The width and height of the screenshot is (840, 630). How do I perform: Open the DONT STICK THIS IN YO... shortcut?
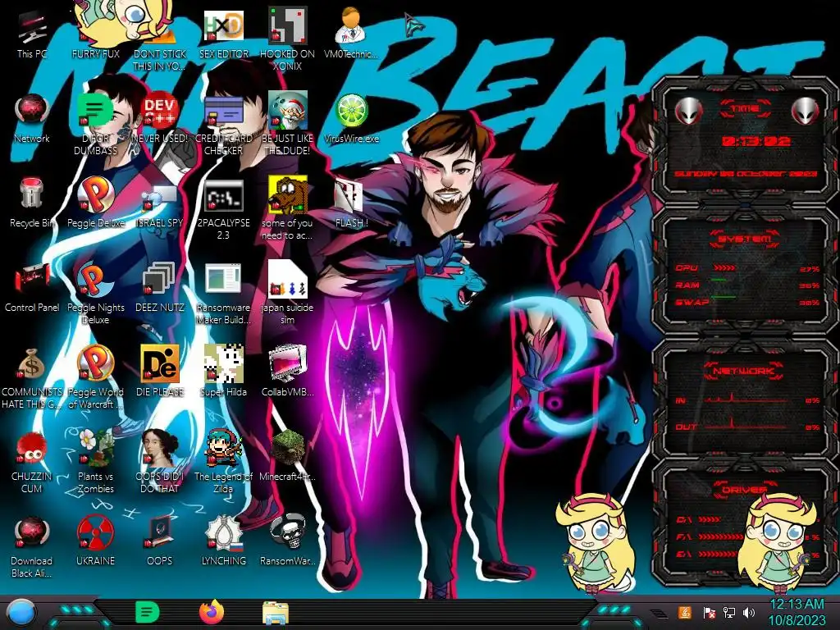point(160,42)
